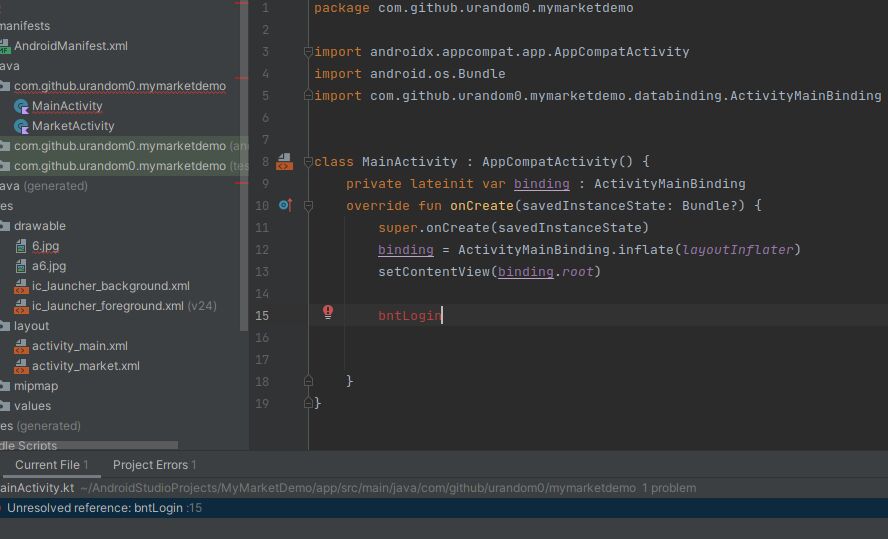Viewport: 888px width, 539px height.
Task: Switch to the Current File problems tab
Action: tap(51, 465)
